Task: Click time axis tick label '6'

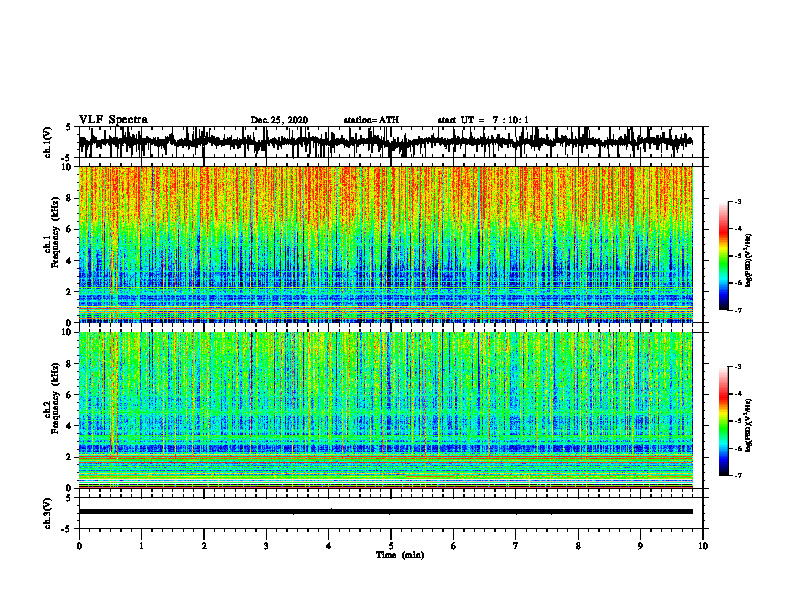Action: [x=454, y=546]
